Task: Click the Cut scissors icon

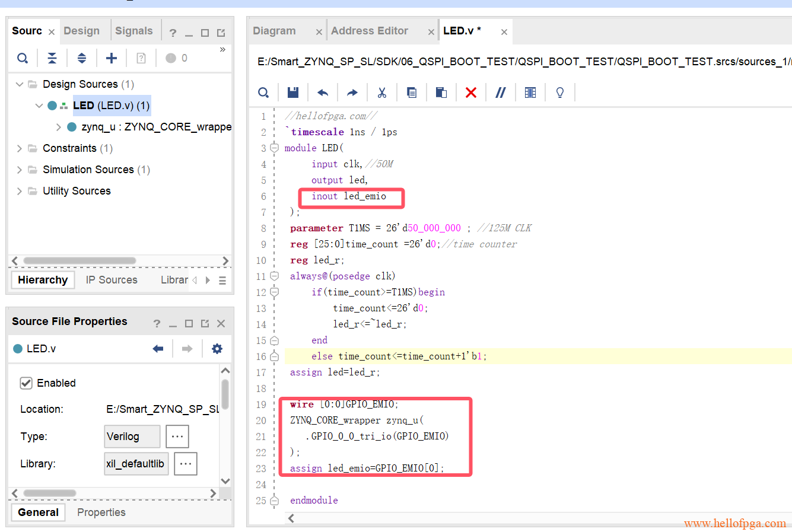Action: [381, 93]
